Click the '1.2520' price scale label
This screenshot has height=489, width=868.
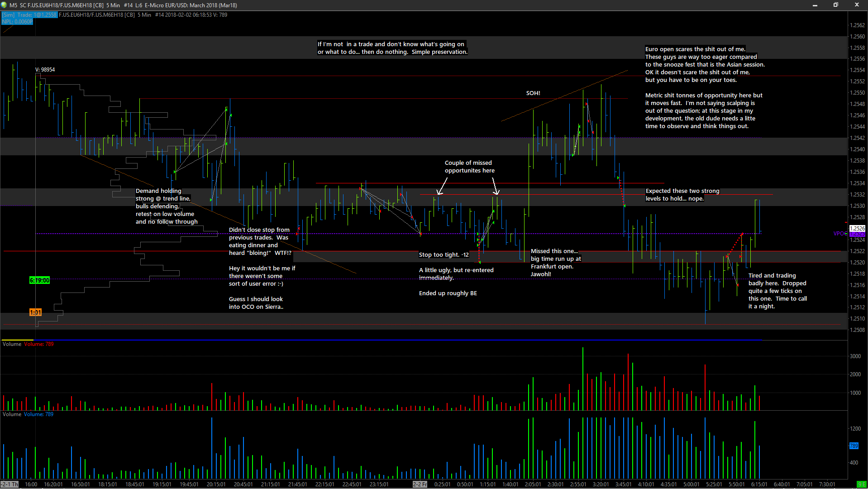click(x=858, y=263)
